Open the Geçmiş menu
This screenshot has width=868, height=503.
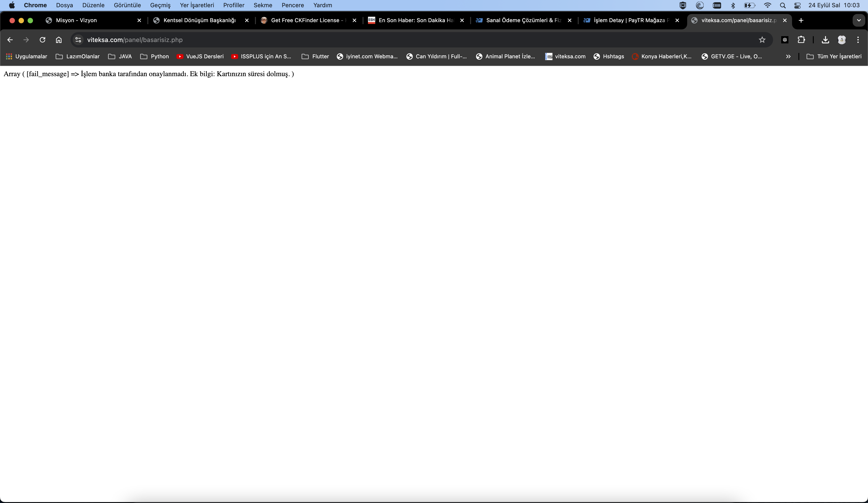(x=160, y=5)
